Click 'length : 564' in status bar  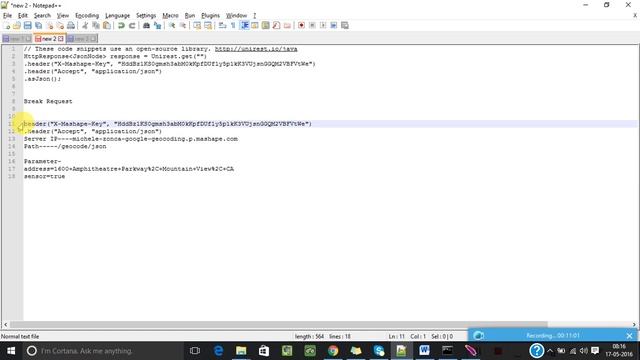pyautogui.click(x=309, y=336)
